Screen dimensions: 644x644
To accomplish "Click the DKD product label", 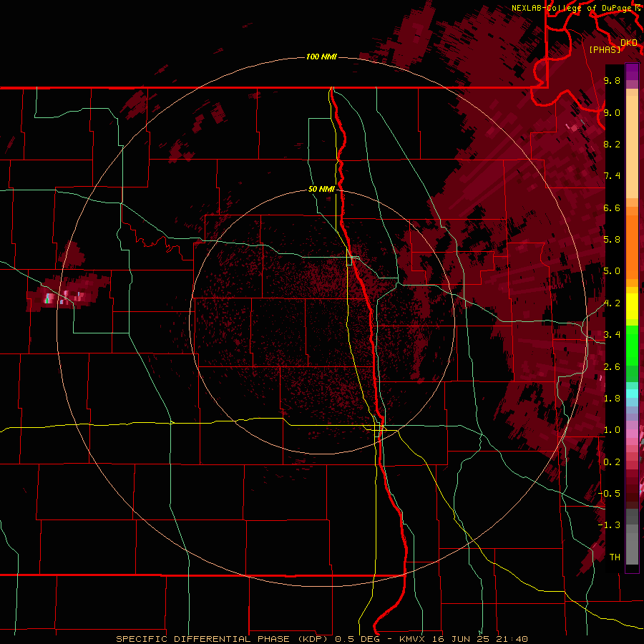I will pos(629,42).
